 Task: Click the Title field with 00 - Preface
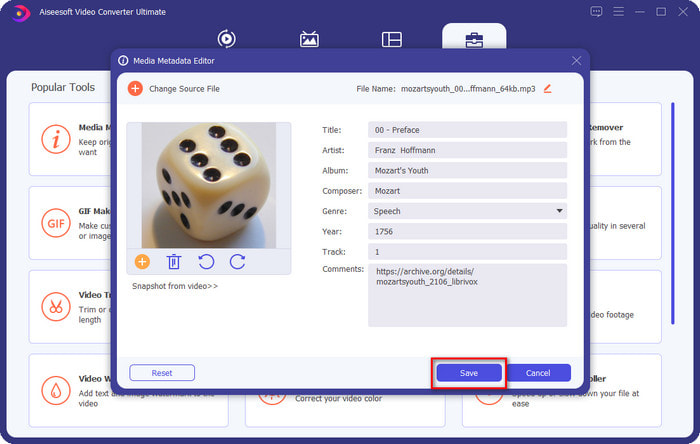coord(467,130)
